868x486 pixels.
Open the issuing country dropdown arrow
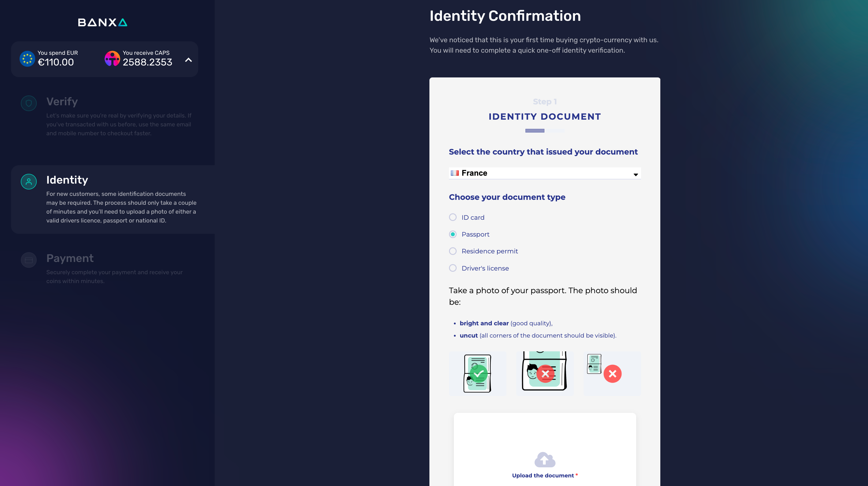click(x=636, y=174)
